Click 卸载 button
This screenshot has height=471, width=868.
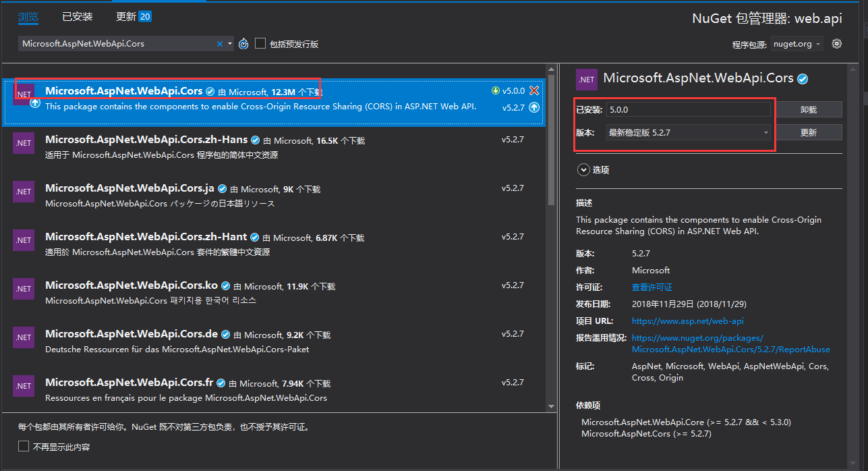809,109
